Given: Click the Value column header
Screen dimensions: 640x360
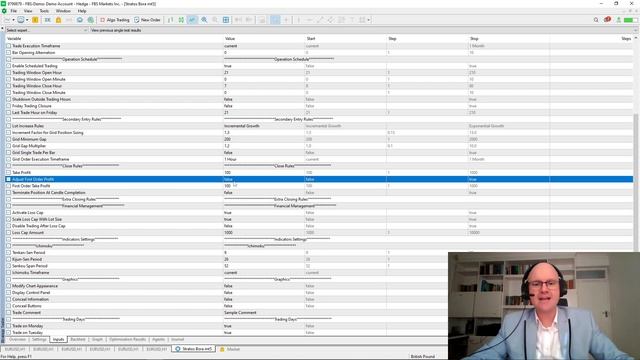Looking at the screenshot, I should (230, 38).
